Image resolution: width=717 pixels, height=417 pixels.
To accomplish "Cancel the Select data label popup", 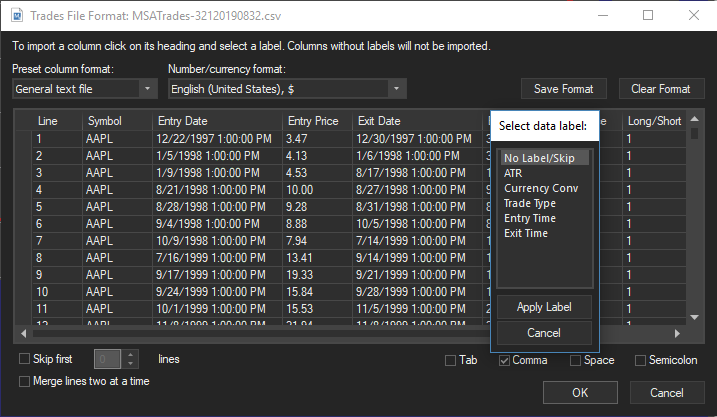I will pyautogui.click(x=544, y=333).
